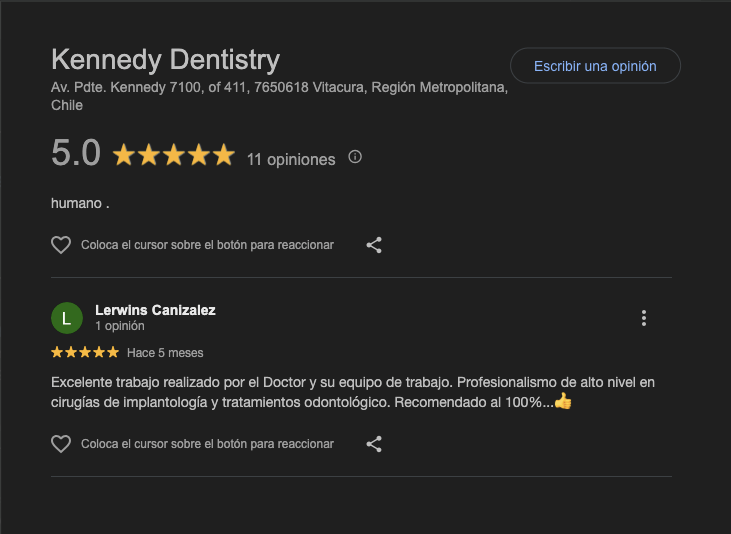This screenshot has width=731, height=534.
Task: Click the 5.0 rating score
Action: tap(76, 154)
